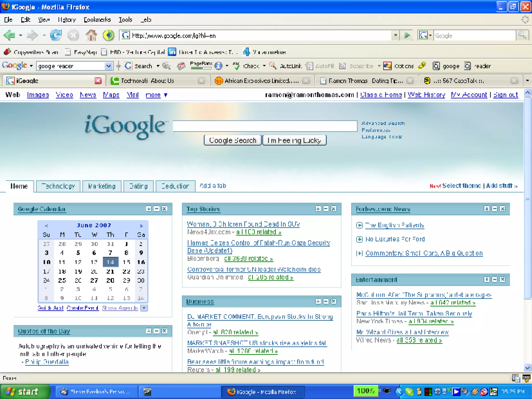
Task: Click the green Go arrow beside the address bar
Action: click(407, 35)
